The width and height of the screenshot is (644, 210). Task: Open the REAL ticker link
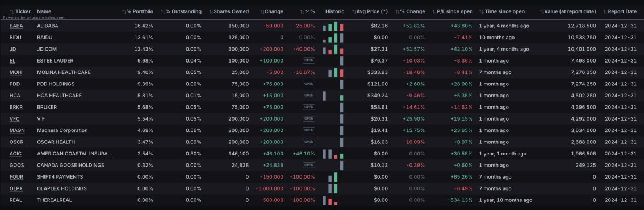click(16, 200)
